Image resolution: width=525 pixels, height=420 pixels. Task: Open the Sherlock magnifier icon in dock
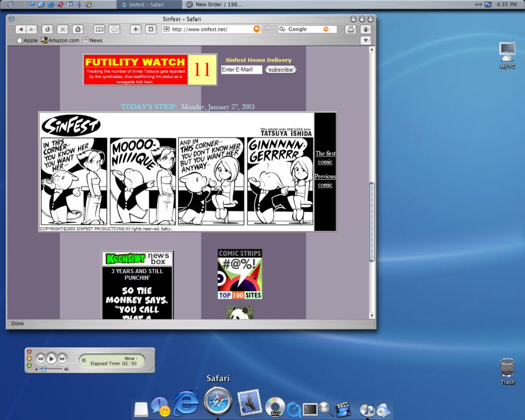click(x=326, y=409)
